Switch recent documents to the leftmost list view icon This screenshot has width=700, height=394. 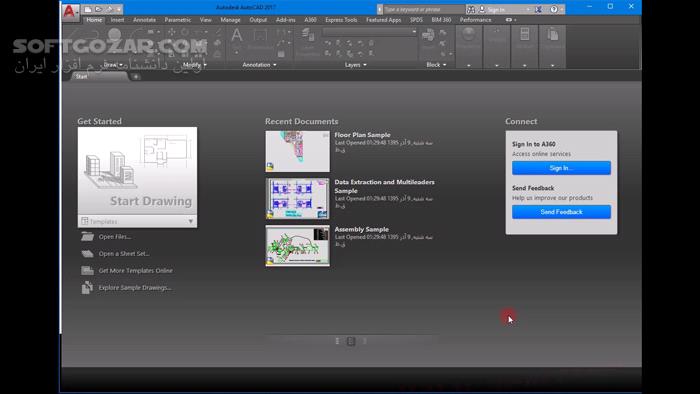337,341
